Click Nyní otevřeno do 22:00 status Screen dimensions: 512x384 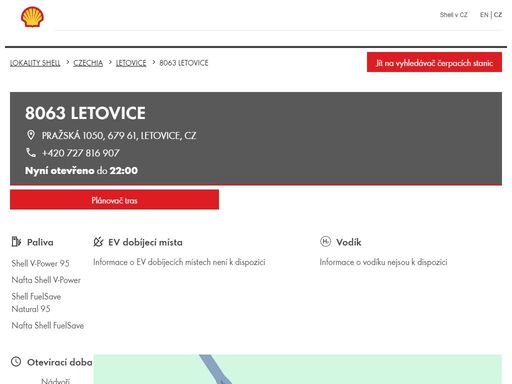81,170
